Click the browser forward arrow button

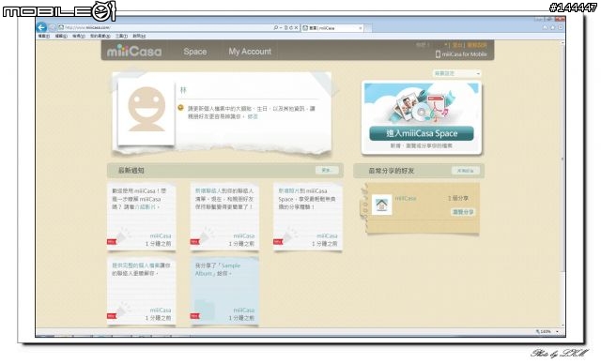[x=53, y=27]
